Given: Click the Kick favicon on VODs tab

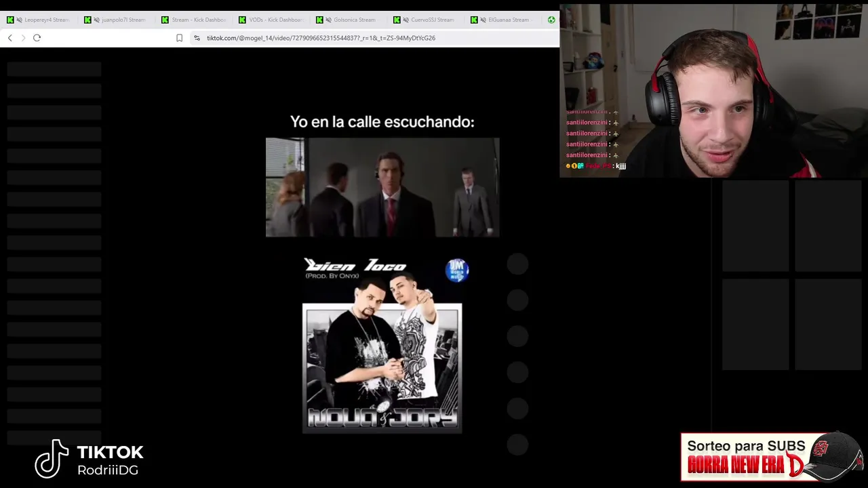Looking at the screenshot, I should [242, 20].
